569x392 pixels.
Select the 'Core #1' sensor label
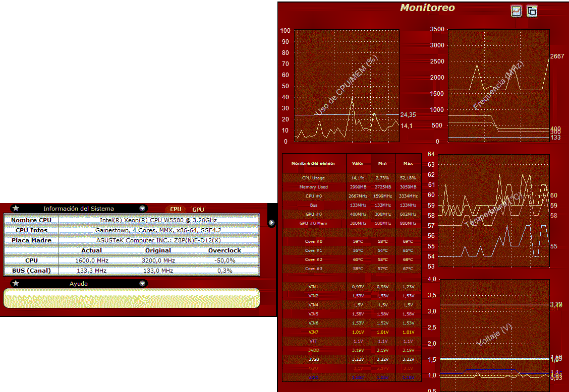coord(314,250)
